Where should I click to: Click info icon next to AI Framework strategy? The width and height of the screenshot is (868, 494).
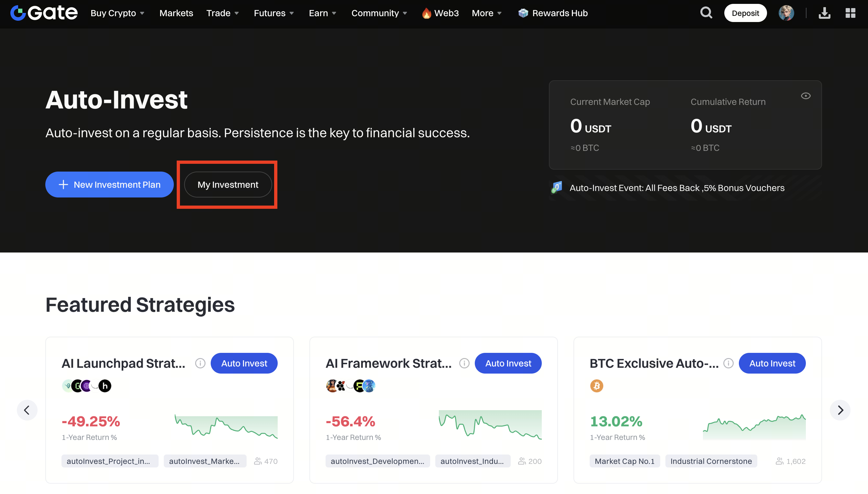(x=464, y=363)
